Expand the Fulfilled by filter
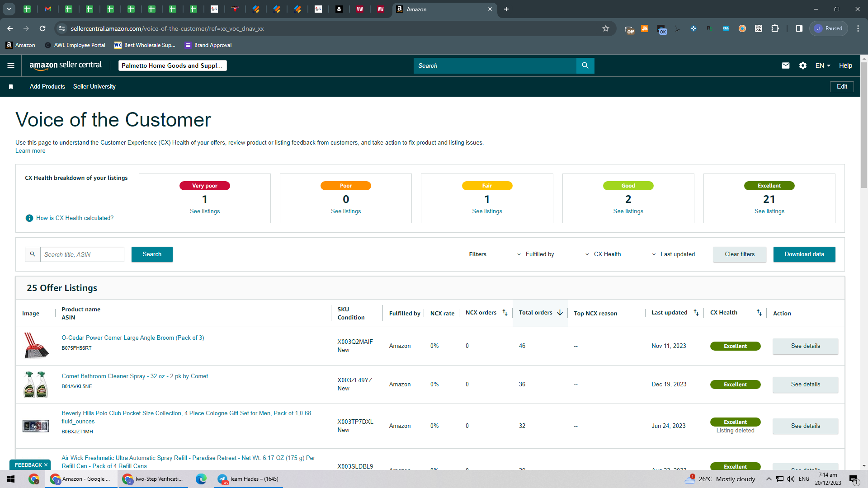868x488 pixels. [x=536, y=254]
